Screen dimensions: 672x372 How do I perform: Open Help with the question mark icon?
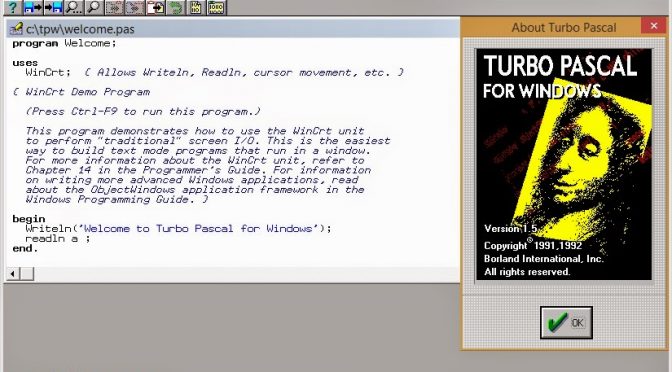coord(13,7)
